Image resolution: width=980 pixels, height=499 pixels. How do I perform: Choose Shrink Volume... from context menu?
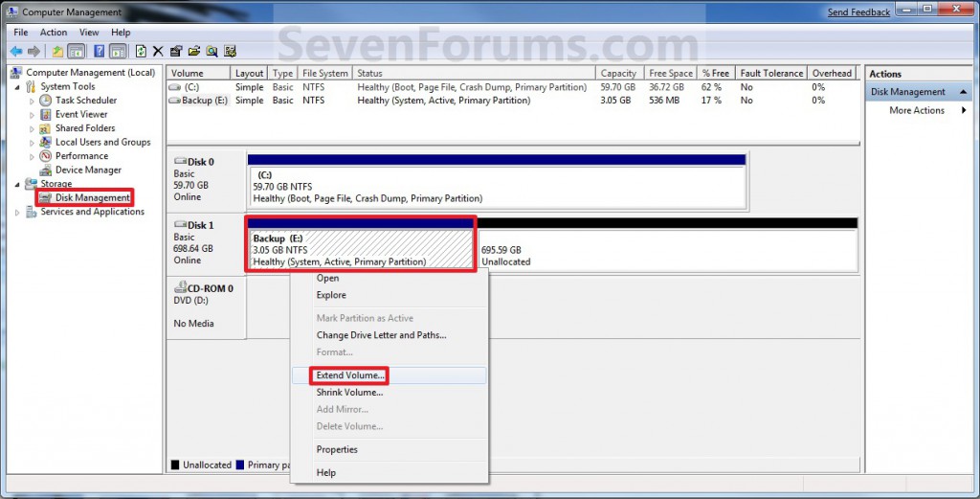(x=389, y=392)
